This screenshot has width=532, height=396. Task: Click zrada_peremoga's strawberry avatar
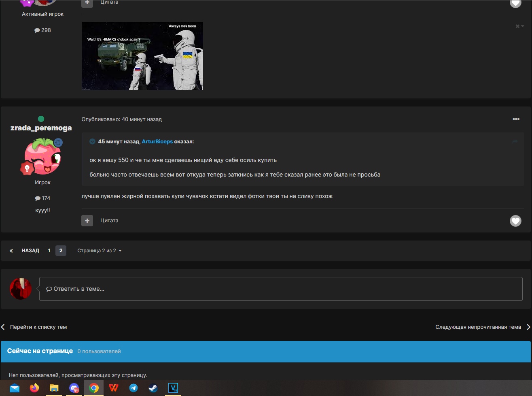[x=42, y=156]
